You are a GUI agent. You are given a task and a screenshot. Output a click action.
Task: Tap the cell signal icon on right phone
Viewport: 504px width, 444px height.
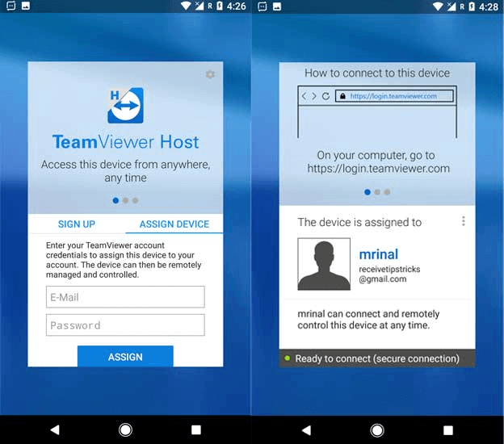click(x=451, y=6)
